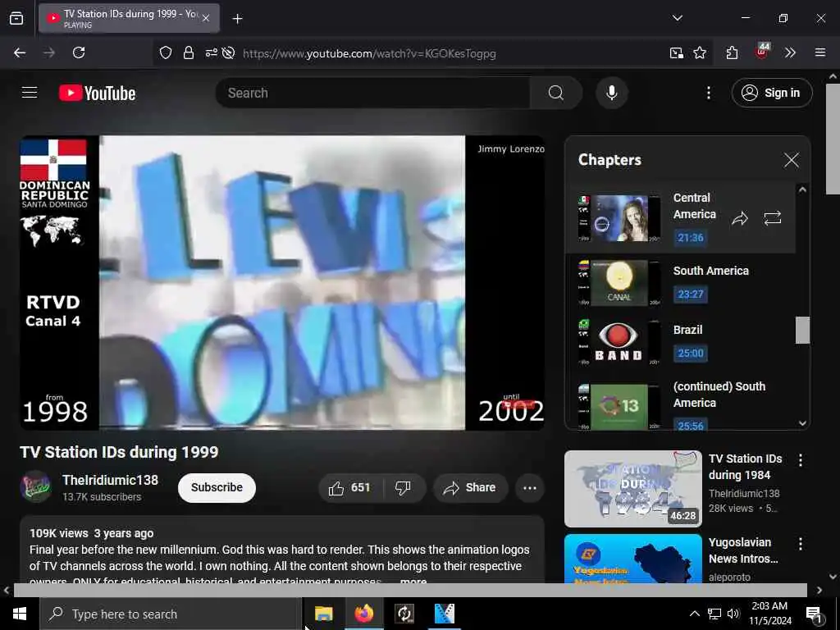Viewport: 840px width, 630px height.
Task: Select the Central America chapter
Action: (x=680, y=217)
